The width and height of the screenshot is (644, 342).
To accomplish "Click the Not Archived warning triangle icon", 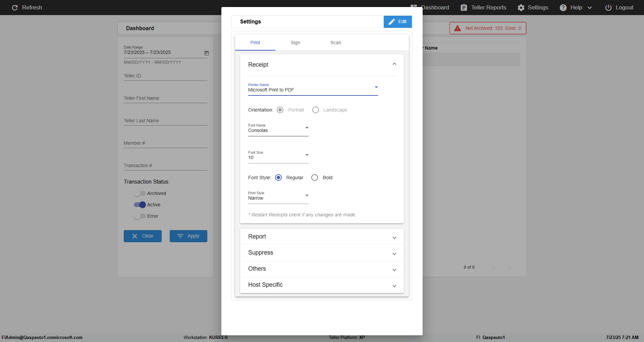I will point(458,28).
